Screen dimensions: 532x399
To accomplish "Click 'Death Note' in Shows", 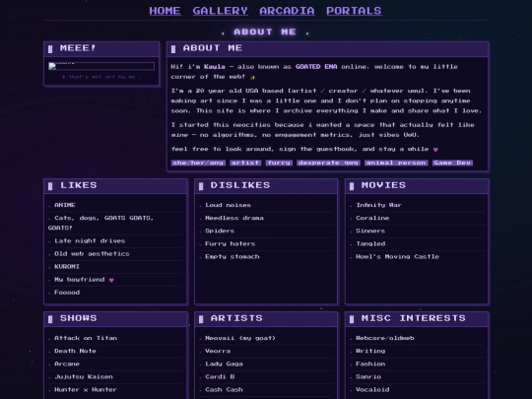I will tap(75, 351).
